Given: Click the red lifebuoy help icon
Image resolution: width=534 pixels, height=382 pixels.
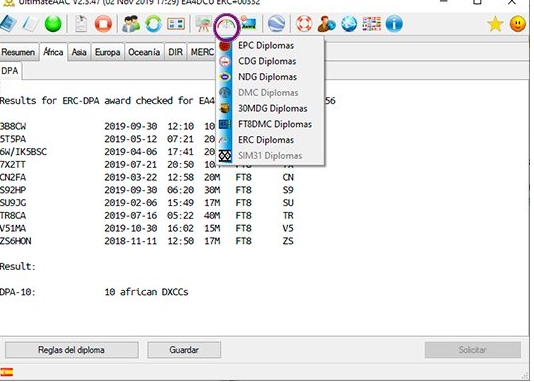Looking at the screenshot, I should (x=304, y=24).
